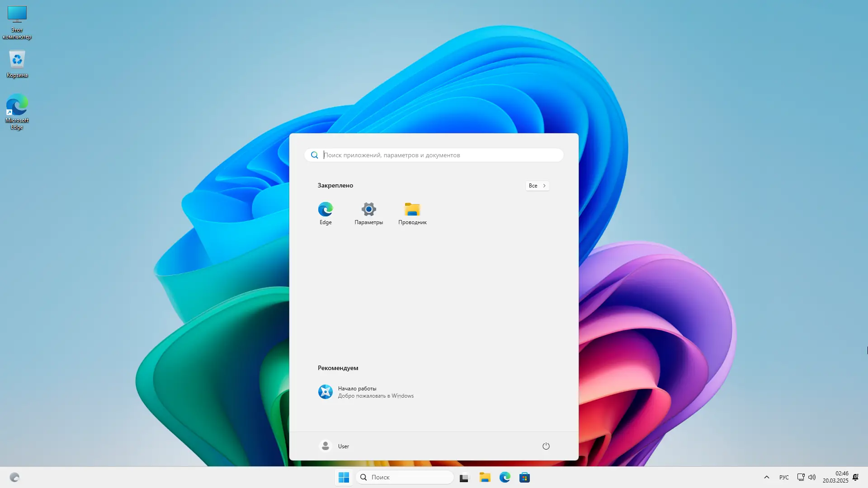The width and height of the screenshot is (868, 488).
Task: Click the Windows Start button
Action: click(344, 477)
